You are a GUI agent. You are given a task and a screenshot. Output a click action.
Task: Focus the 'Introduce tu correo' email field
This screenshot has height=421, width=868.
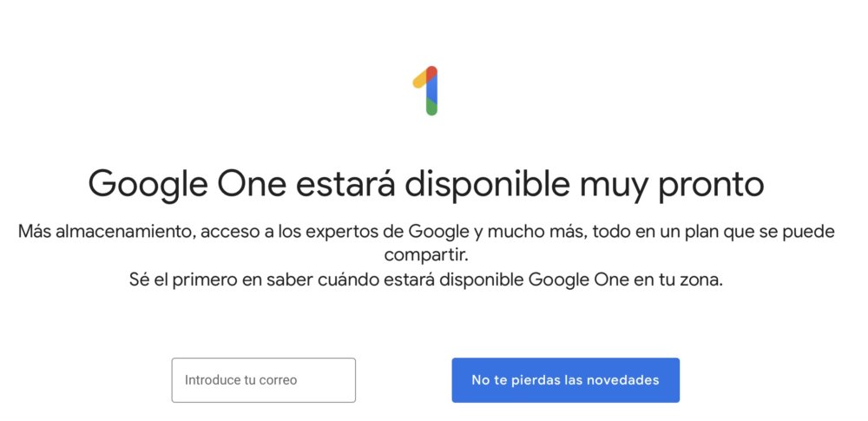coord(264,380)
